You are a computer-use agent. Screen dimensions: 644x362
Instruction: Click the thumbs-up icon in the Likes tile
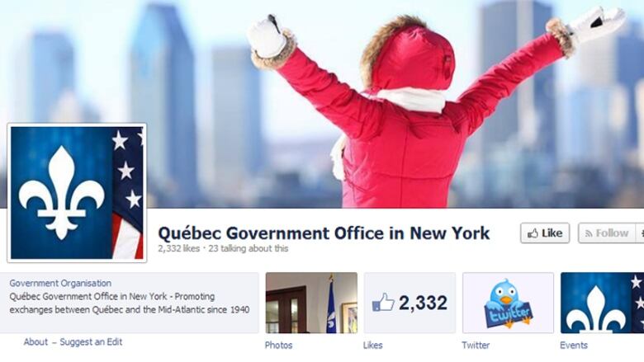[x=383, y=303]
